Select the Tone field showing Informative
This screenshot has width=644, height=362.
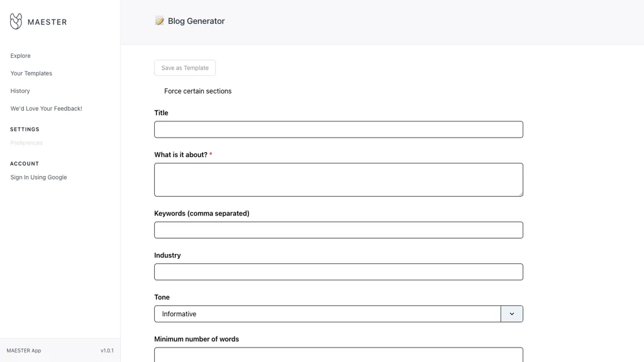(x=327, y=314)
